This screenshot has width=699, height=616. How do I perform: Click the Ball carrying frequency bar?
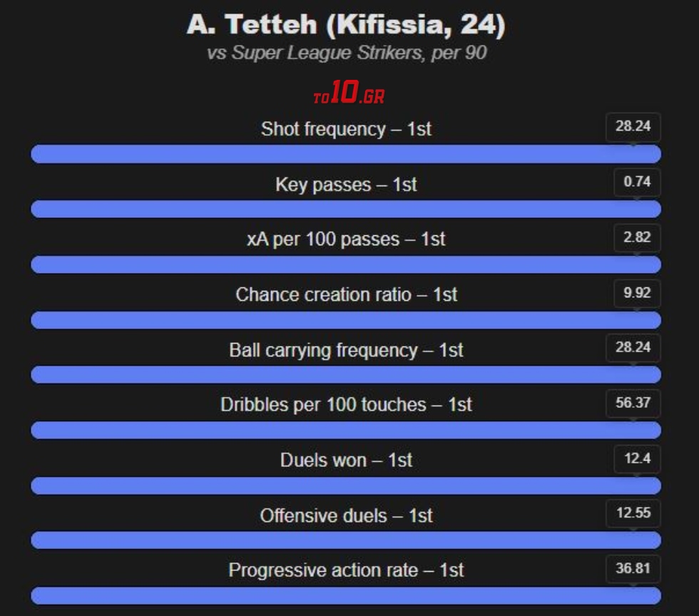pos(346,375)
